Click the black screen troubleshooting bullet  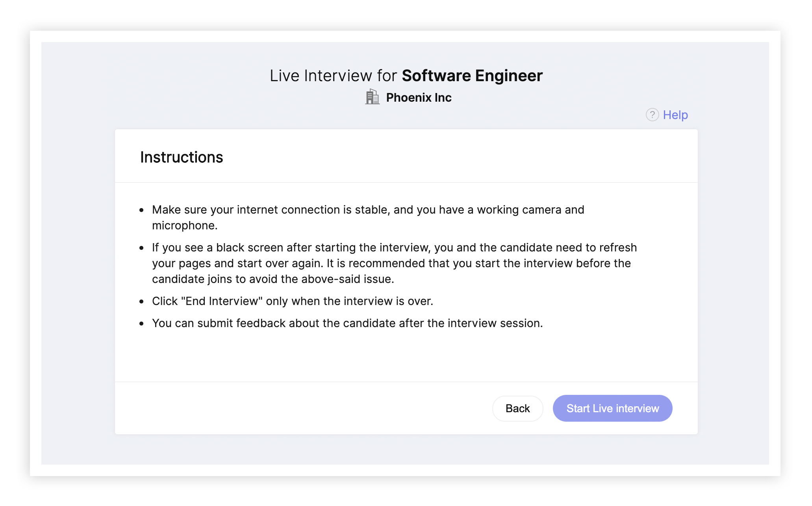coord(394,263)
